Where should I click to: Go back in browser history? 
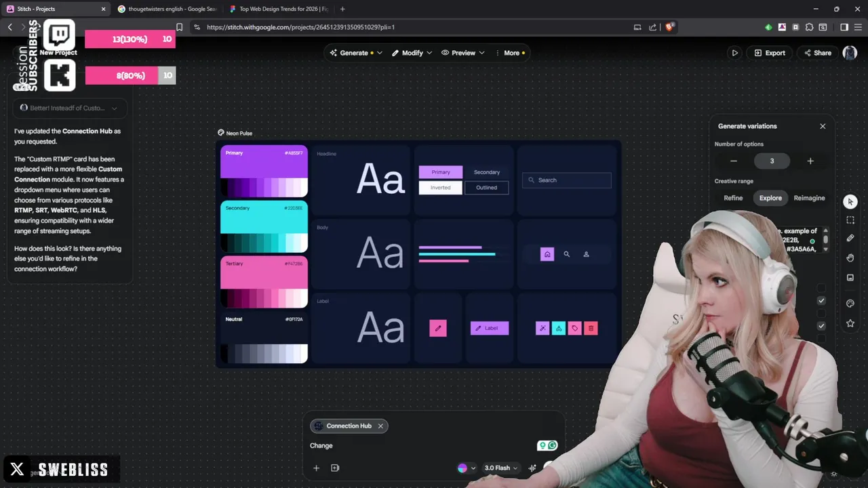coord(9,27)
